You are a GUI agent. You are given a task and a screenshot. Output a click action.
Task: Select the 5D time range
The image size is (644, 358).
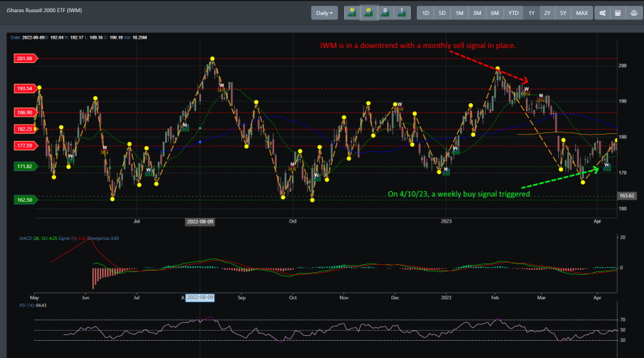point(442,13)
